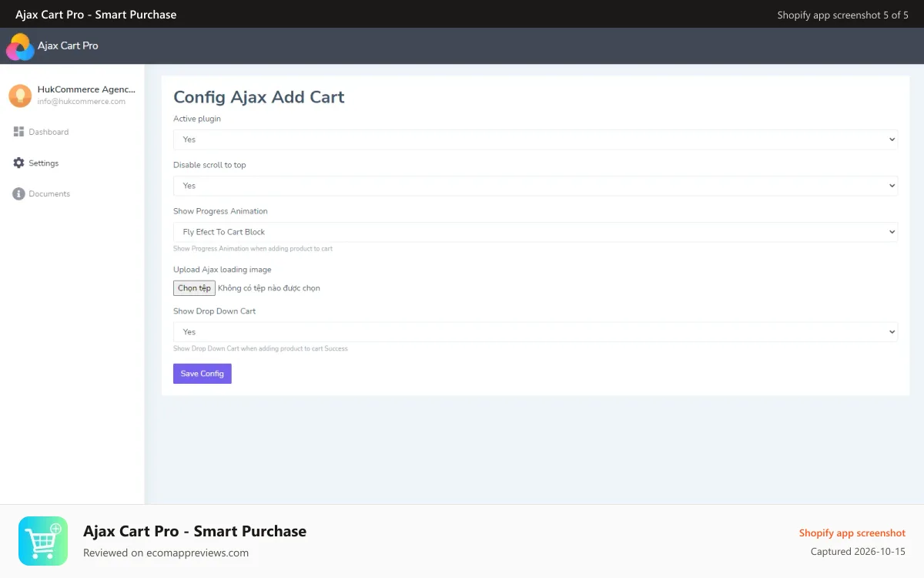
Task: Open the Disable scroll to top dropdown
Action: pyautogui.click(x=535, y=186)
